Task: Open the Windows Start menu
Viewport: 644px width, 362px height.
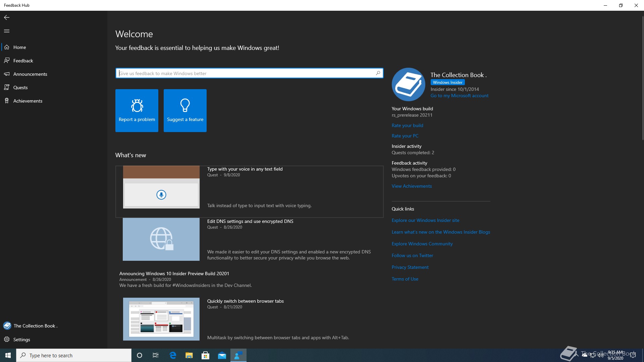Action: pyautogui.click(x=8, y=355)
